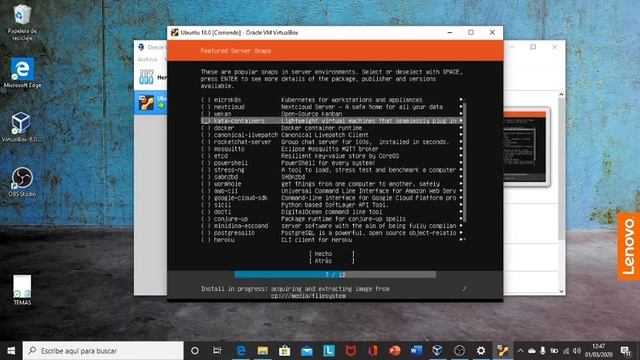Image resolution: width=640 pixels, height=360 pixels.
Task: Toggle the docker snap checkbox
Action: tap(206, 128)
